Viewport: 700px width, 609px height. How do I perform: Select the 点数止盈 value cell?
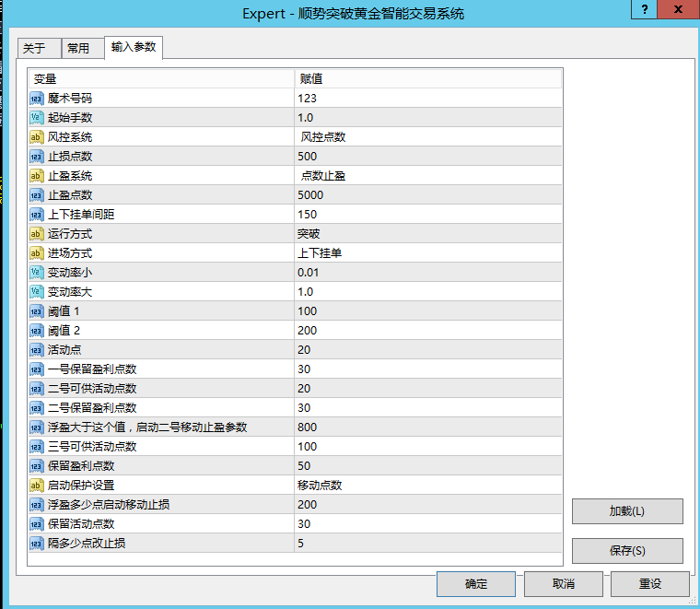[x=428, y=176]
